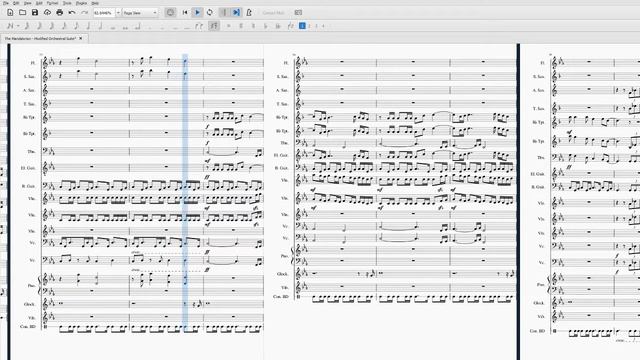The width and height of the screenshot is (640, 360).
Task: Undo the last action
Action: 72,13
